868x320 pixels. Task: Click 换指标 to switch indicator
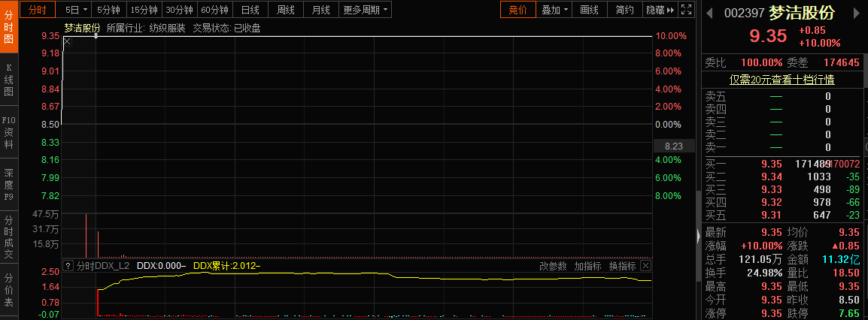[x=622, y=266]
